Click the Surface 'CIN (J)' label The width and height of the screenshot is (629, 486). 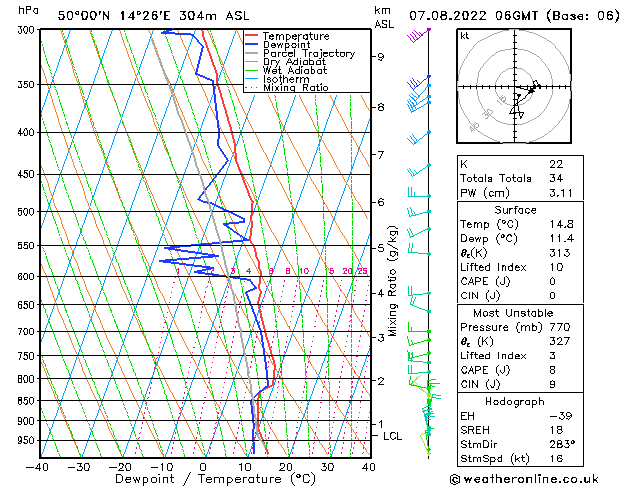pyautogui.click(x=480, y=296)
